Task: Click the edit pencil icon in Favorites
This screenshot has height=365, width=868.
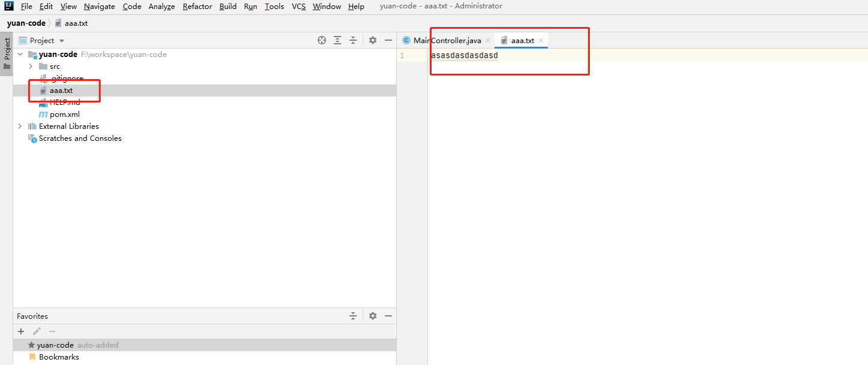Action: click(37, 331)
